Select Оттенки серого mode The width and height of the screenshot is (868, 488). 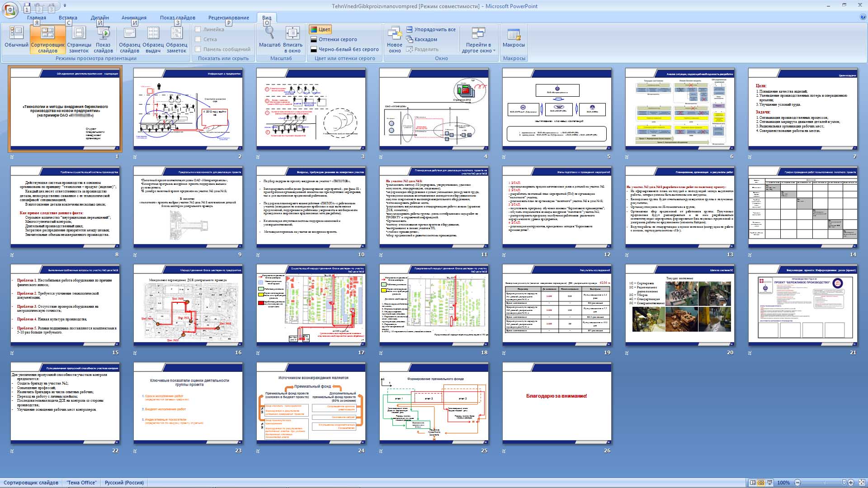(337, 39)
